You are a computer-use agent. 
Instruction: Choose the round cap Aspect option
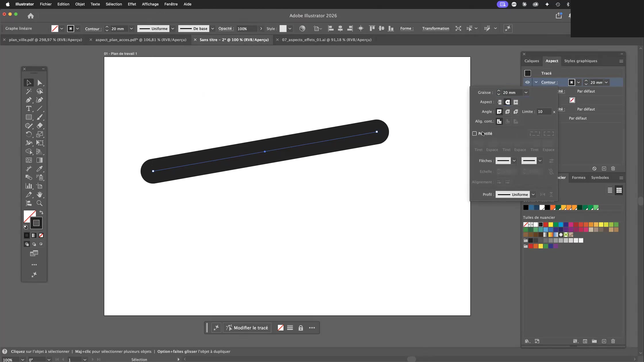[508, 102]
